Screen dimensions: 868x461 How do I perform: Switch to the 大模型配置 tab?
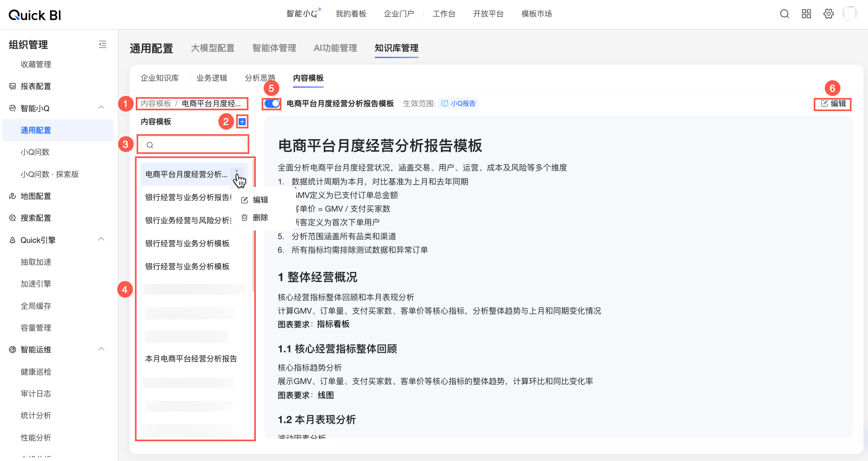coord(213,48)
